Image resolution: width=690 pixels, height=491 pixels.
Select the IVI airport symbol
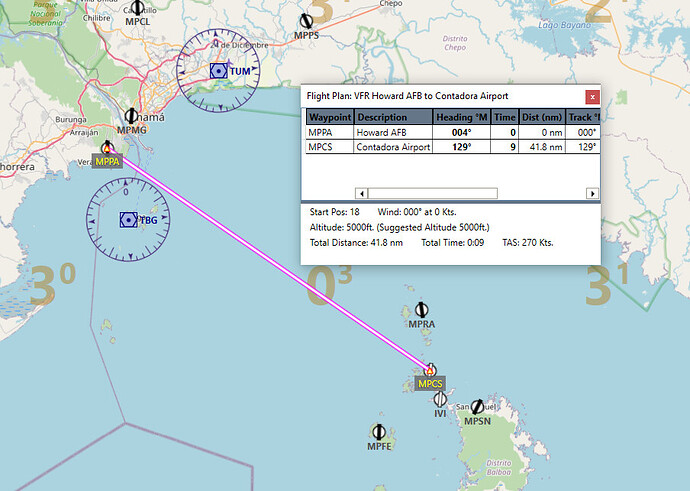[x=440, y=399]
